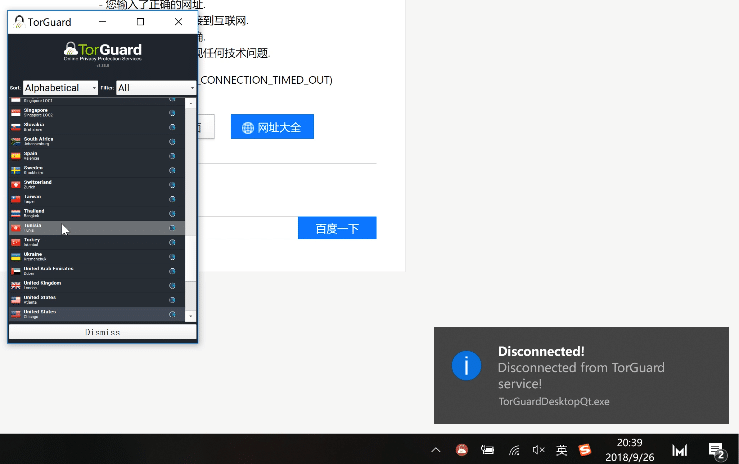Click the Sweden flag icon
Screen dimensions: 739x464
[16, 170]
